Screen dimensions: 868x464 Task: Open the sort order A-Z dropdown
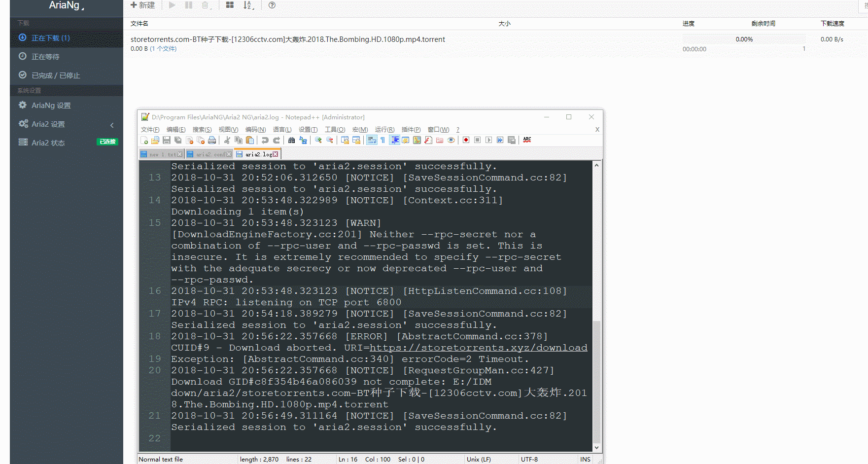point(248,5)
